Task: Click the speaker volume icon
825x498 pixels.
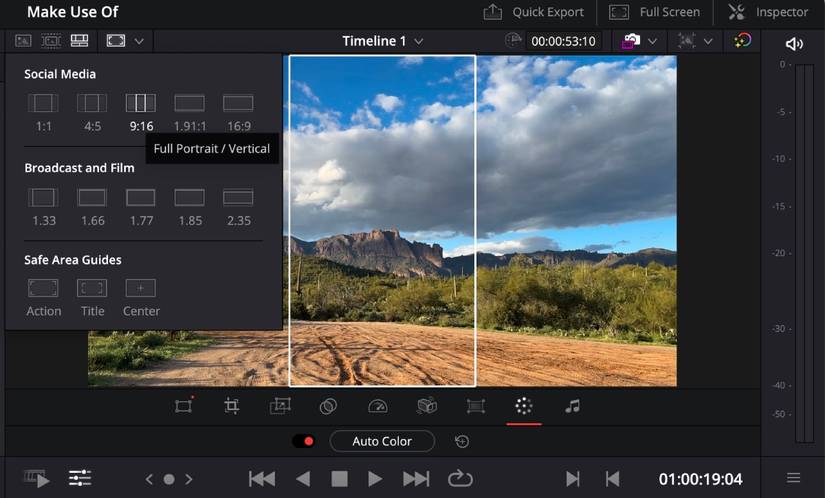Action: tap(794, 43)
